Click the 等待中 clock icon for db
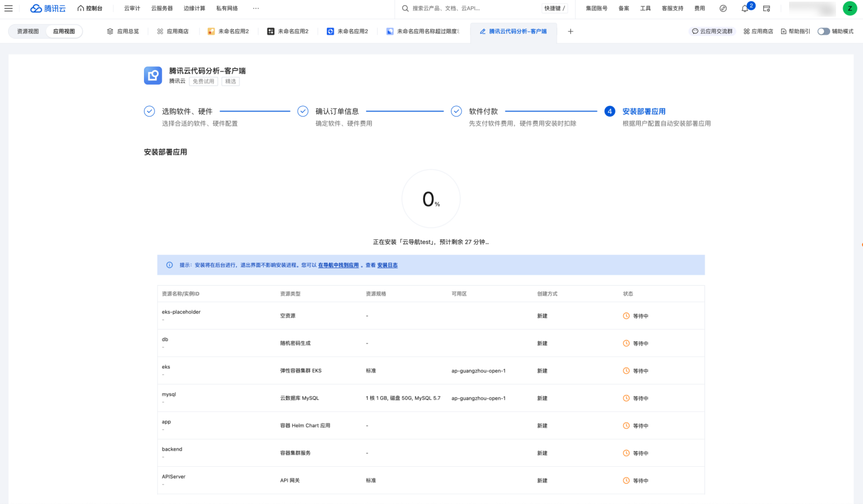 (626, 343)
